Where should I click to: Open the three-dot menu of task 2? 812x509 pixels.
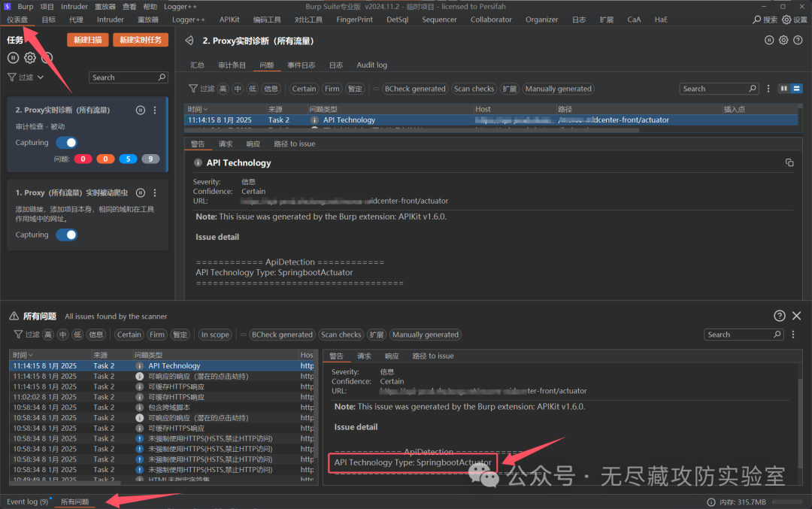(x=155, y=111)
